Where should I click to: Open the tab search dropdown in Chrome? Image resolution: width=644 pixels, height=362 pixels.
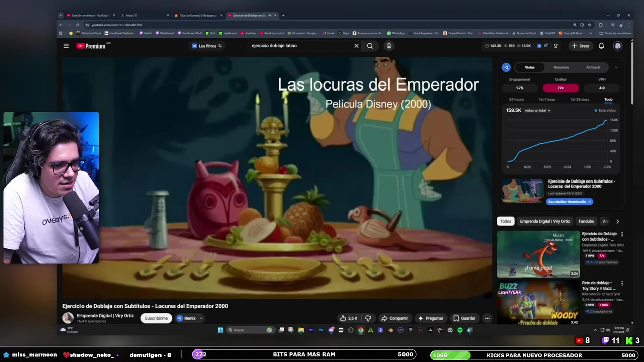coord(61,15)
